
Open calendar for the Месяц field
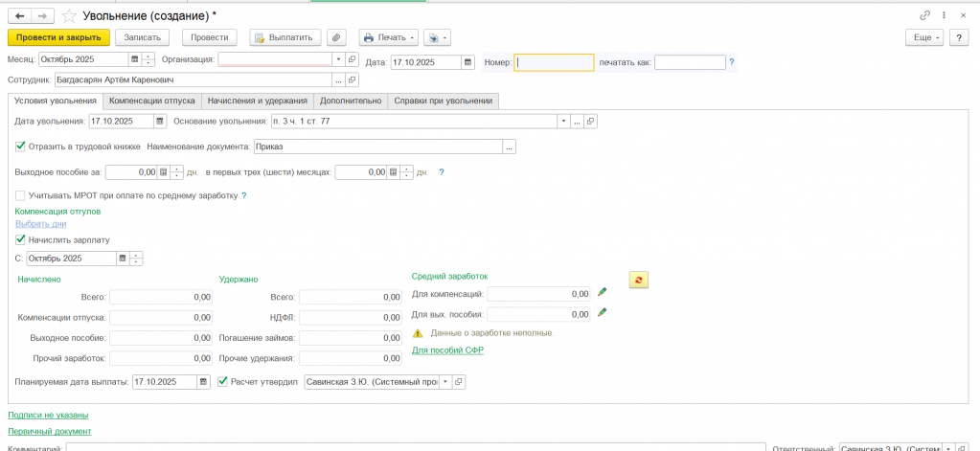(134, 60)
